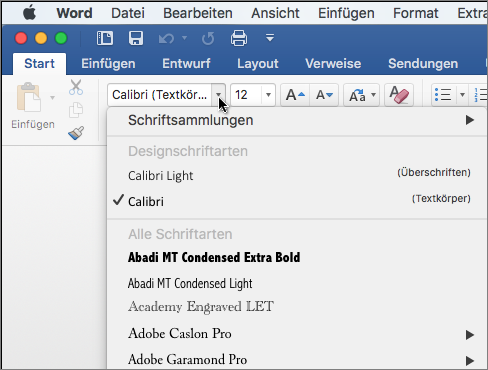This screenshot has width=488, height=370.
Task: Click the Undo arrow icon
Action: pyautogui.click(x=167, y=39)
